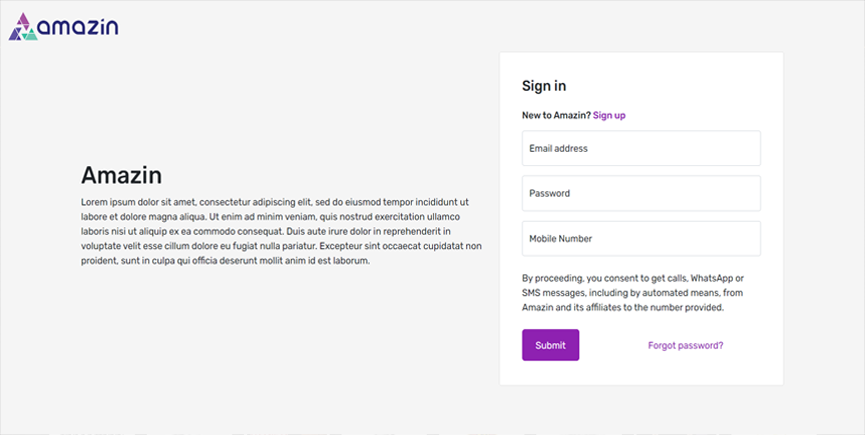Click the large Amazin heading above the description
Screen dimensions: 865x435
click(x=121, y=176)
